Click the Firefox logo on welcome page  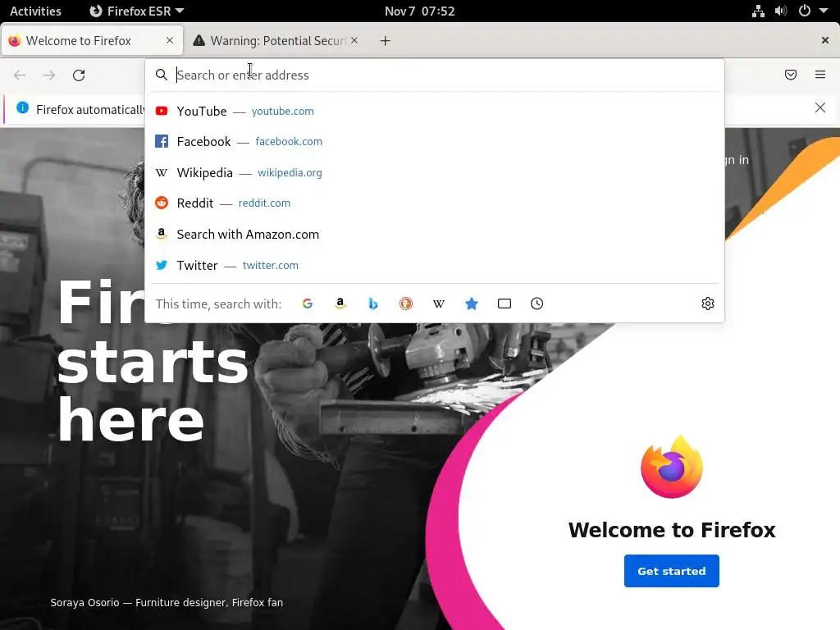click(672, 467)
